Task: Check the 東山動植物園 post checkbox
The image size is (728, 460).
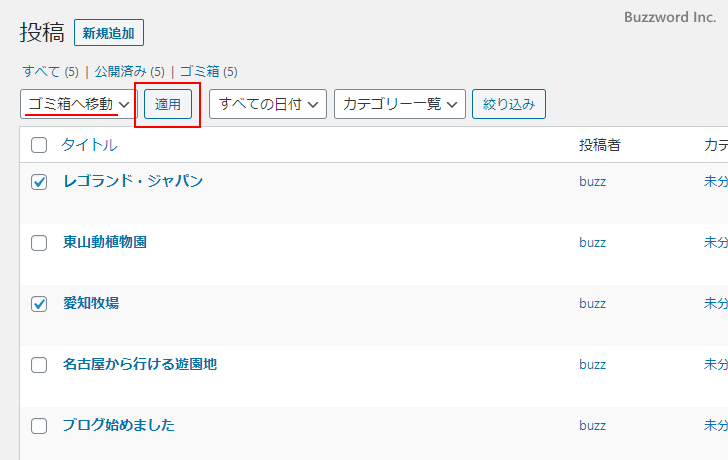Action: [39, 243]
